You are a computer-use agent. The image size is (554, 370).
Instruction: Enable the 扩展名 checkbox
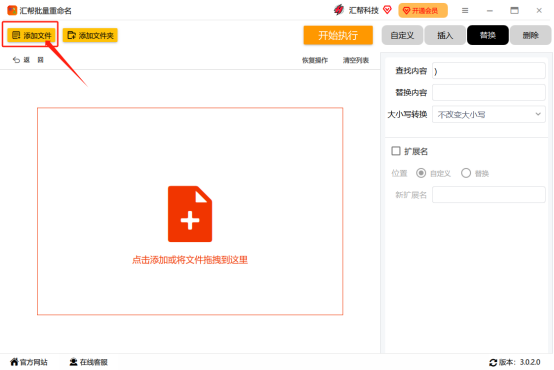pyautogui.click(x=396, y=151)
